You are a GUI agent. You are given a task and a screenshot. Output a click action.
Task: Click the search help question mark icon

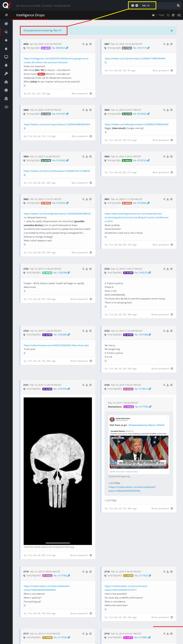[133, 6]
